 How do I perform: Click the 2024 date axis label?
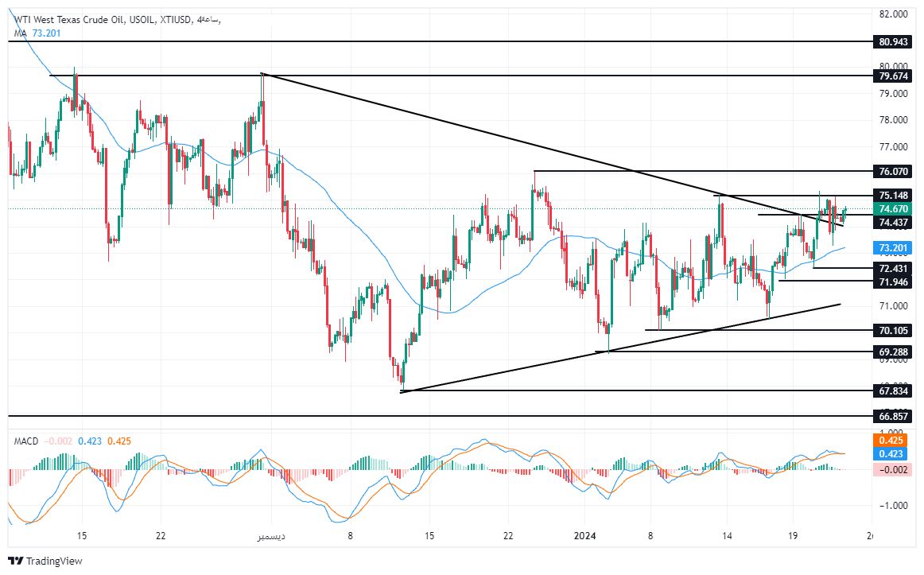585,535
